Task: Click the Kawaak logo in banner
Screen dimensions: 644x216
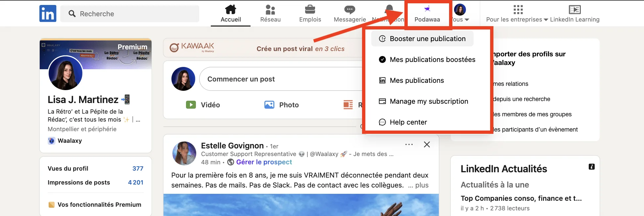Action: (192, 47)
